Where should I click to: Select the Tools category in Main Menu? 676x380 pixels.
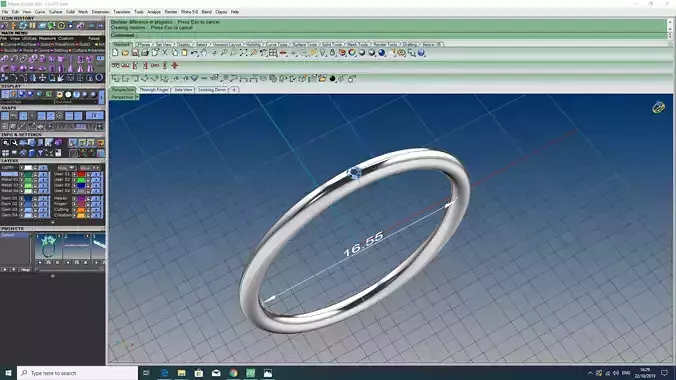pyautogui.click(x=27, y=50)
